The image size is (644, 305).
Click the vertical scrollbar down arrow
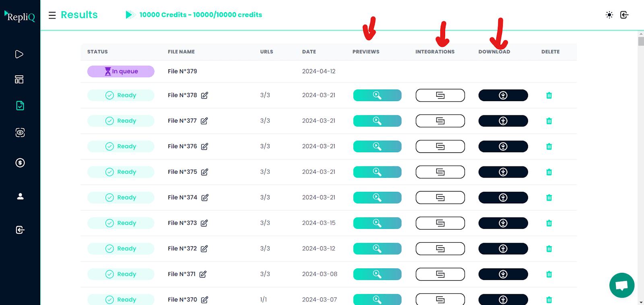pos(641,302)
